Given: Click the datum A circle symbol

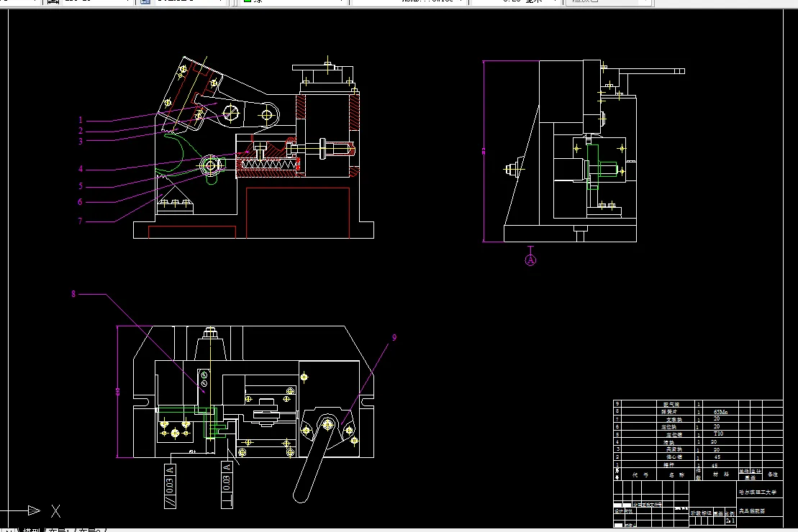Looking at the screenshot, I should (x=530, y=260).
